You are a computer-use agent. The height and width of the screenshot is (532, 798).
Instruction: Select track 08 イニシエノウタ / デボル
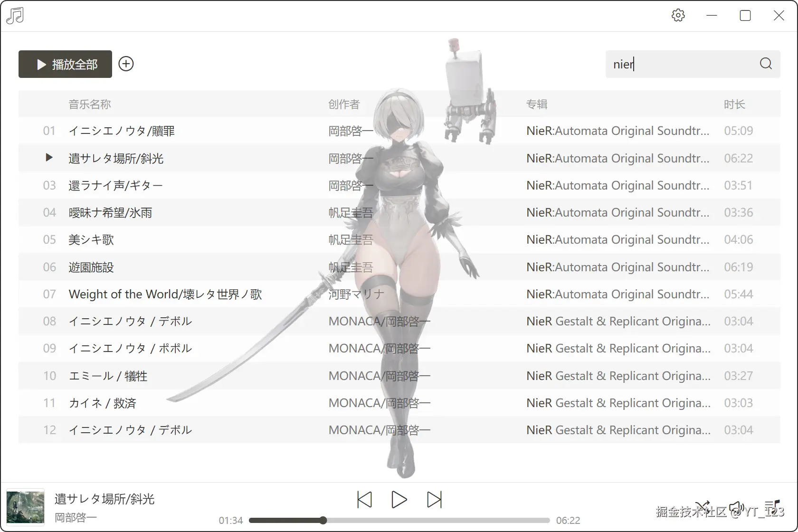399,321
